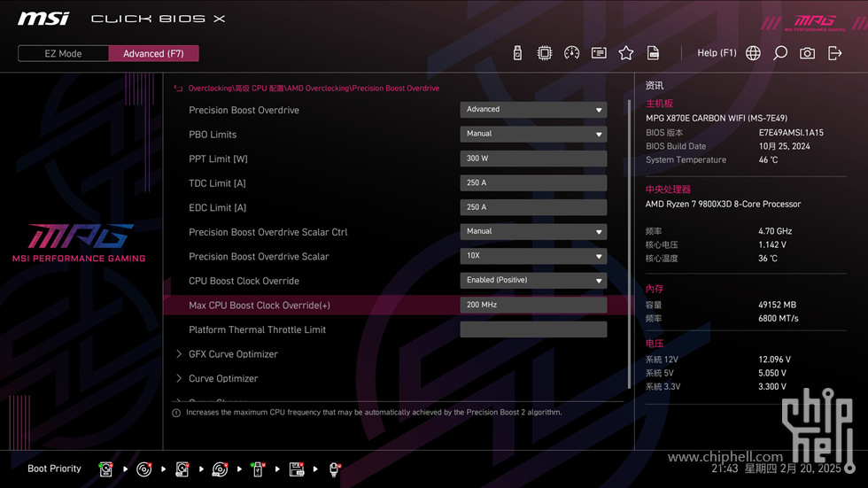Open the Precision Boost Overdrive dropdown set to Advanced
The width and height of the screenshot is (868, 488).
click(533, 110)
